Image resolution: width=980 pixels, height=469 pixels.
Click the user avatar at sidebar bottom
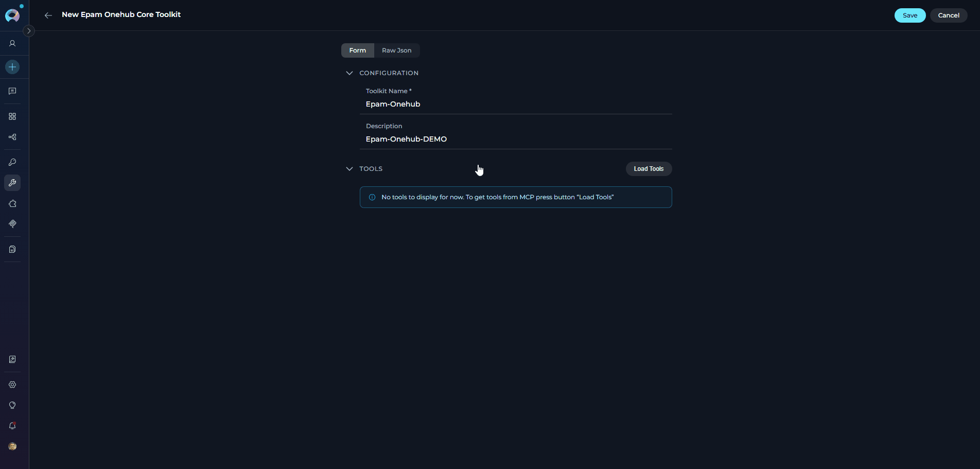click(x=12, y=446)
